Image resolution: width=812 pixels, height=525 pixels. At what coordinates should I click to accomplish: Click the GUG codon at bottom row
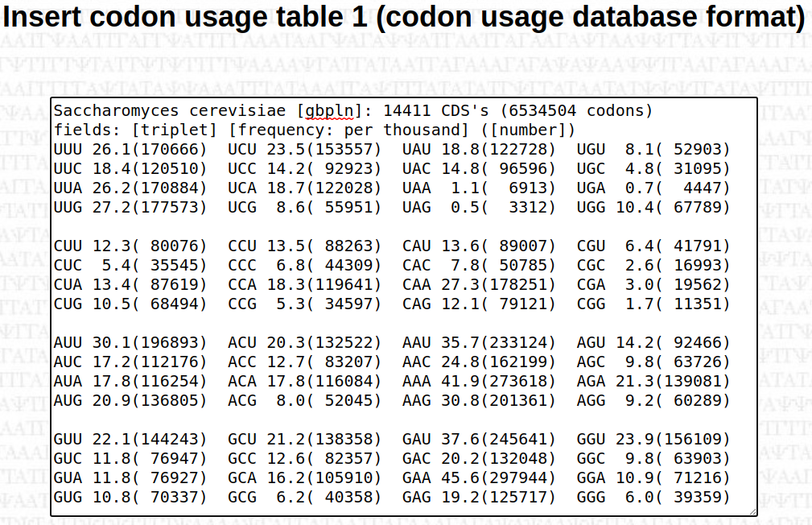point(68,497)
